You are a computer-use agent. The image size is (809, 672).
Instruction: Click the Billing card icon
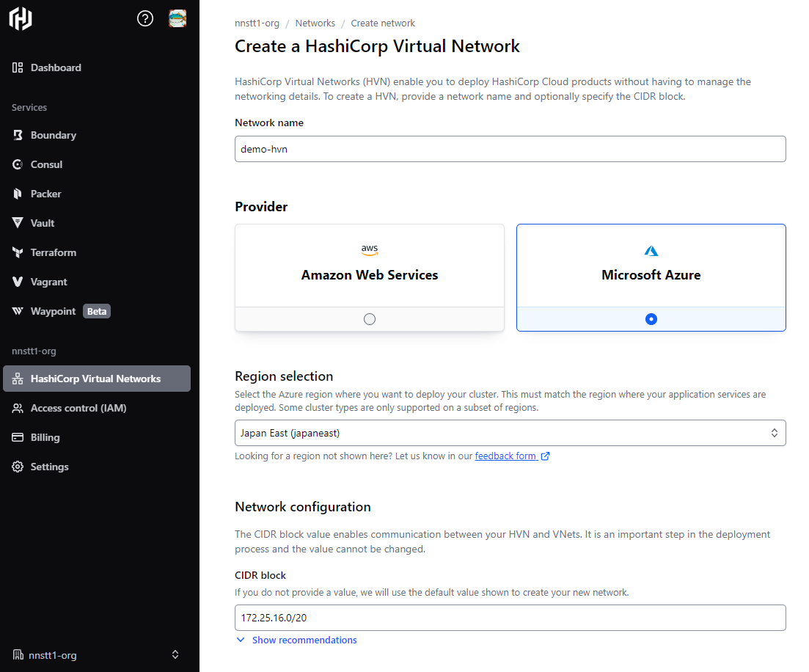[x=18, y=438]
